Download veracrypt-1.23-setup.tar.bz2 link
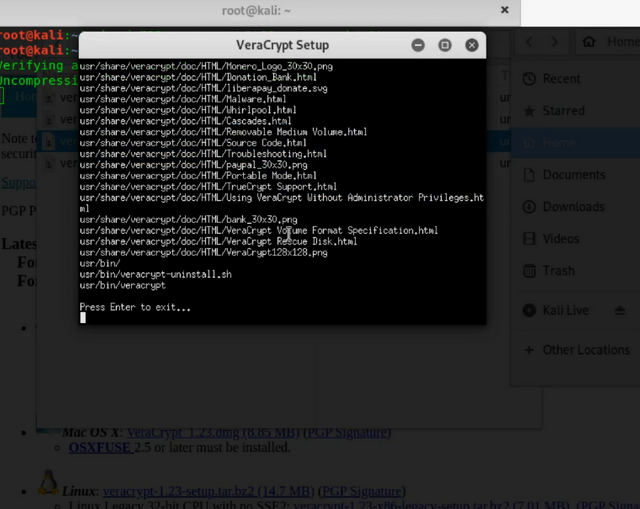640x509 pixels. coord(208,491)
